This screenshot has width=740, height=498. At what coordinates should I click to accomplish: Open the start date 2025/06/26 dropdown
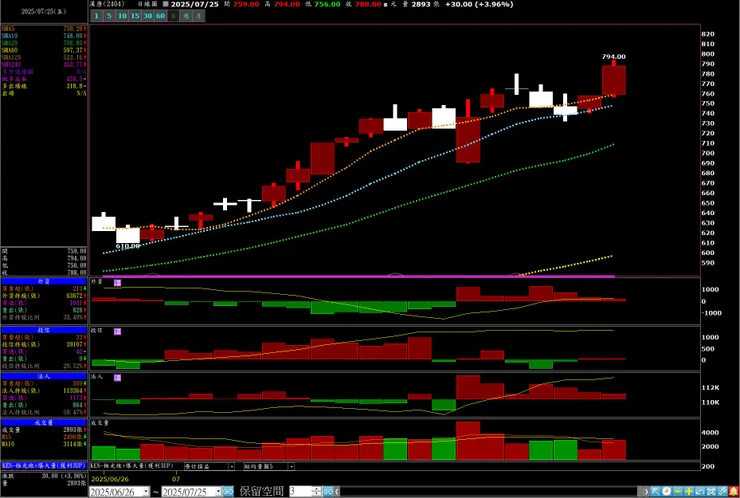click(x=146, y=492)
